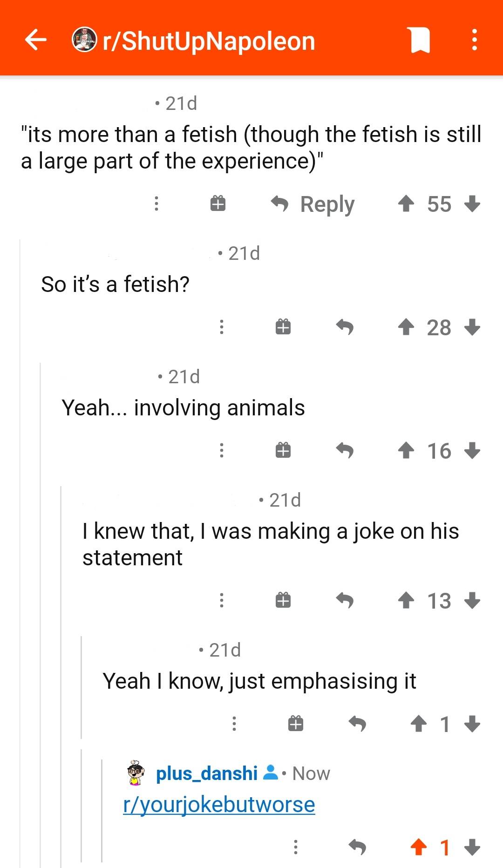Tap the back arrow to leave the subreddit
Image resolution: width=503 pixels, height=868 pixels.
point(35,41)
